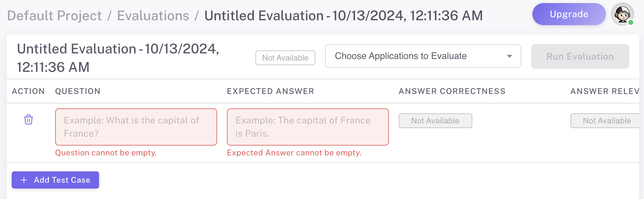Delete the test case with trash icon

[29, 119]
